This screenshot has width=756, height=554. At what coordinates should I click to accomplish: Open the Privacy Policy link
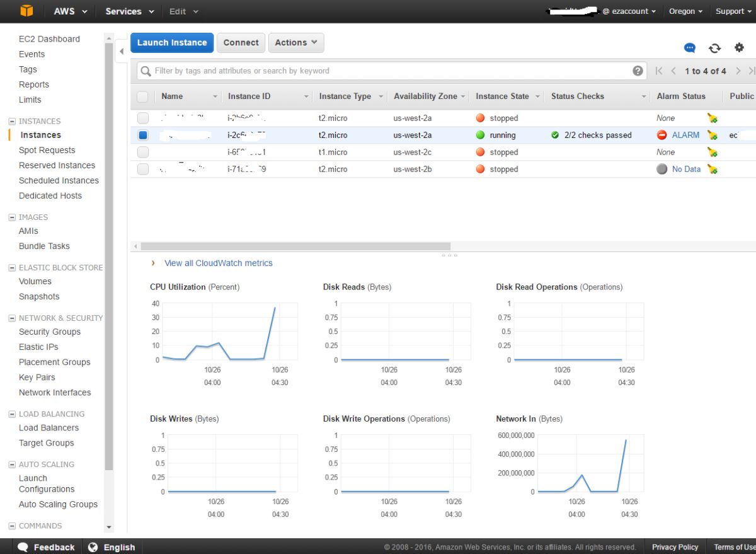click(675, 547)
